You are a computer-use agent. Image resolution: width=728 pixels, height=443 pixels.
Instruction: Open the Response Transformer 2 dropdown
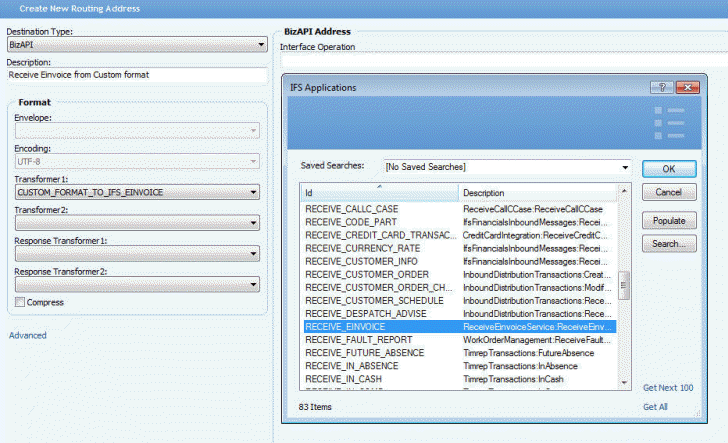137,284
